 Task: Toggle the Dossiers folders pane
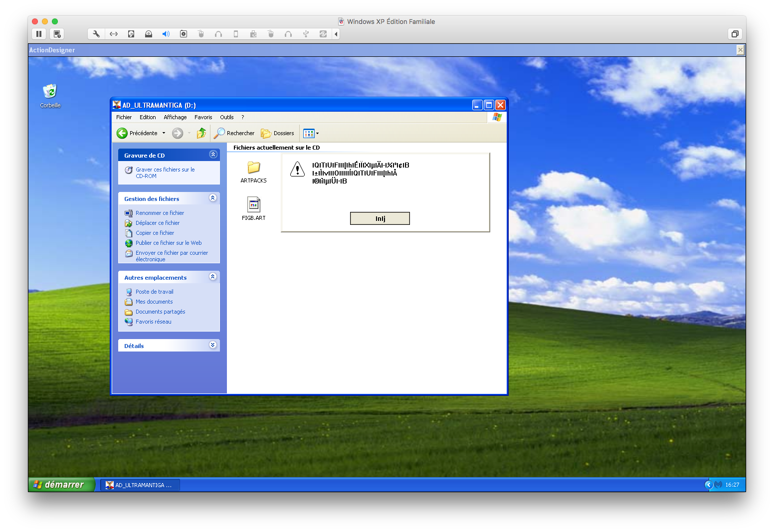(278, 133)
